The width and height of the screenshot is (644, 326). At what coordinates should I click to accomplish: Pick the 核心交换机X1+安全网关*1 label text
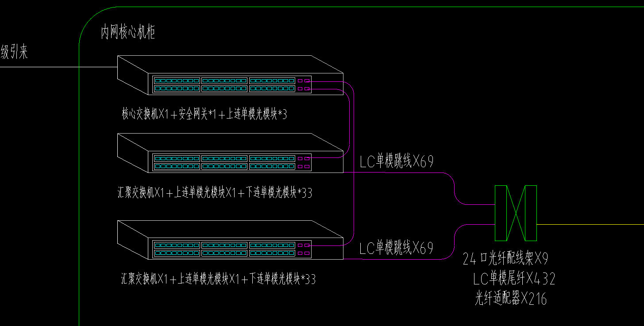pyautogui.click(x=204, y=114)
